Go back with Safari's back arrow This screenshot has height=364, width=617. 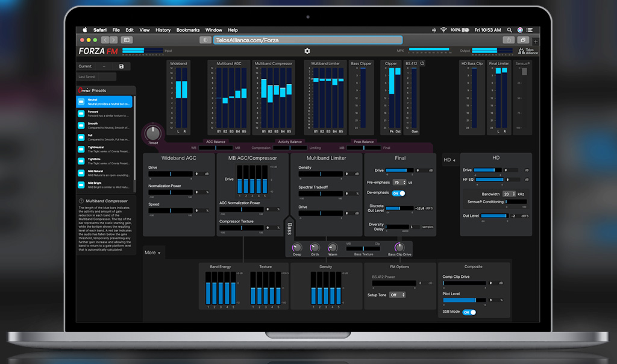point(105,40)
